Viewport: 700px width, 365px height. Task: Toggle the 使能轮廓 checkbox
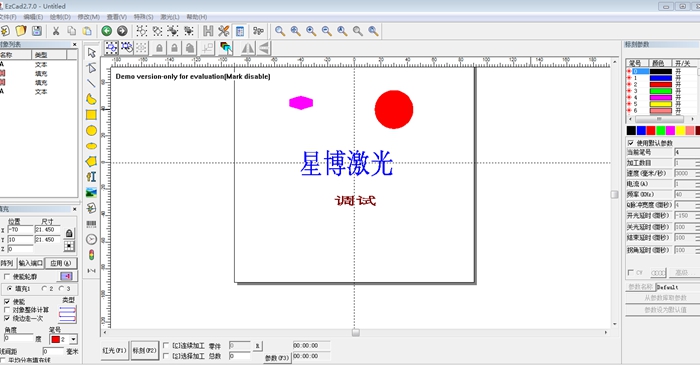point(7,277)
